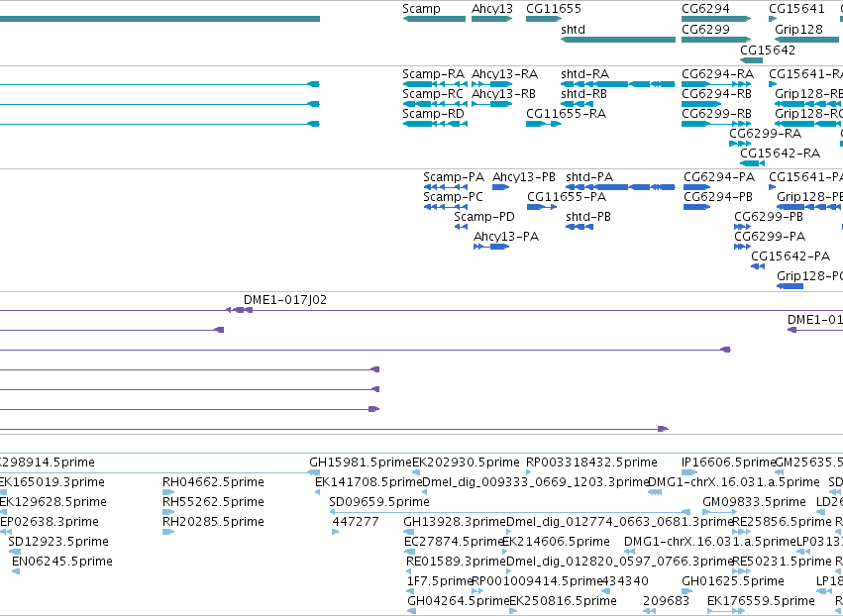The width and height of the screenshot is (843, 616).
Task: Select the Scamp-PA protein feature
Action: point(446,187)
